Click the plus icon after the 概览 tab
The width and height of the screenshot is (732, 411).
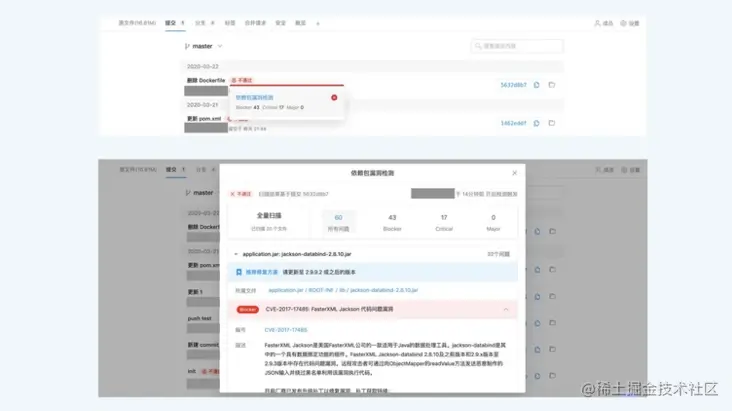point(318,23)
